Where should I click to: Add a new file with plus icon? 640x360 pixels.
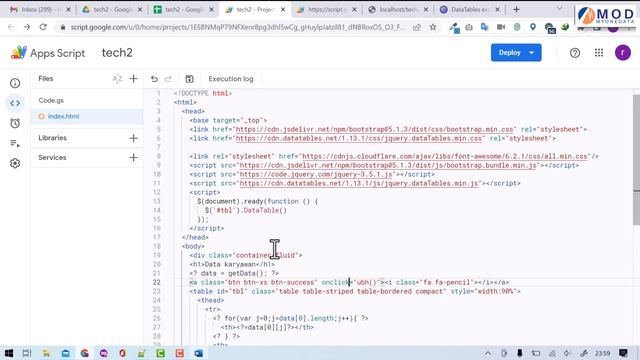pyautogui.click(x=133, y=79)
